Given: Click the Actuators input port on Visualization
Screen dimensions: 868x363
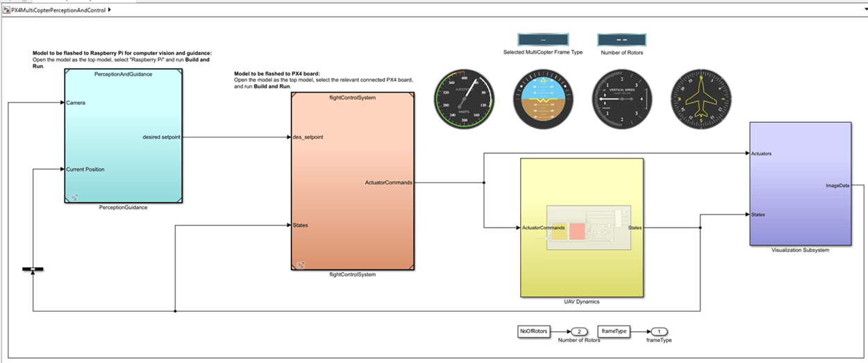Looking at the screenshot, I should point(762,153).
